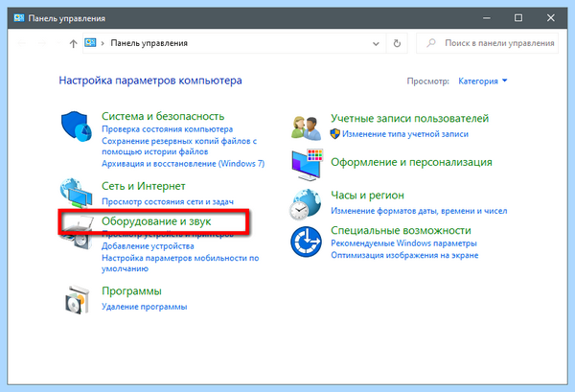Open Оборудование и звук category
Viewport: 575px width, 392px height.
(x=156, y=221)
